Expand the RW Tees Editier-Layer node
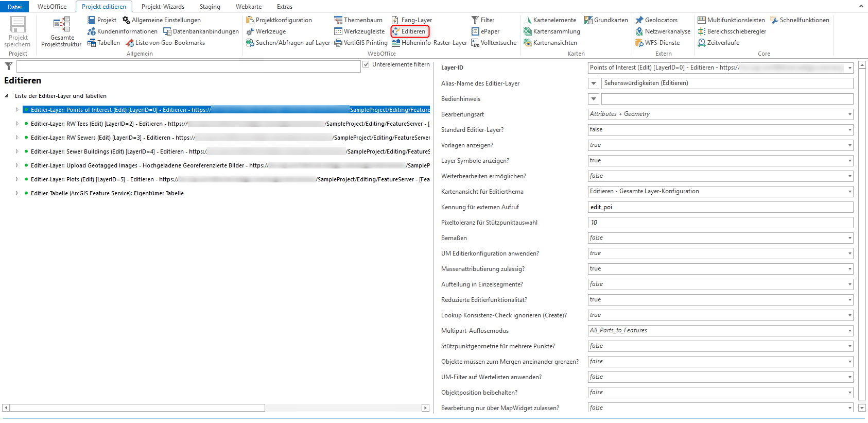Screen dimensions: 868x423 [17, 124]
